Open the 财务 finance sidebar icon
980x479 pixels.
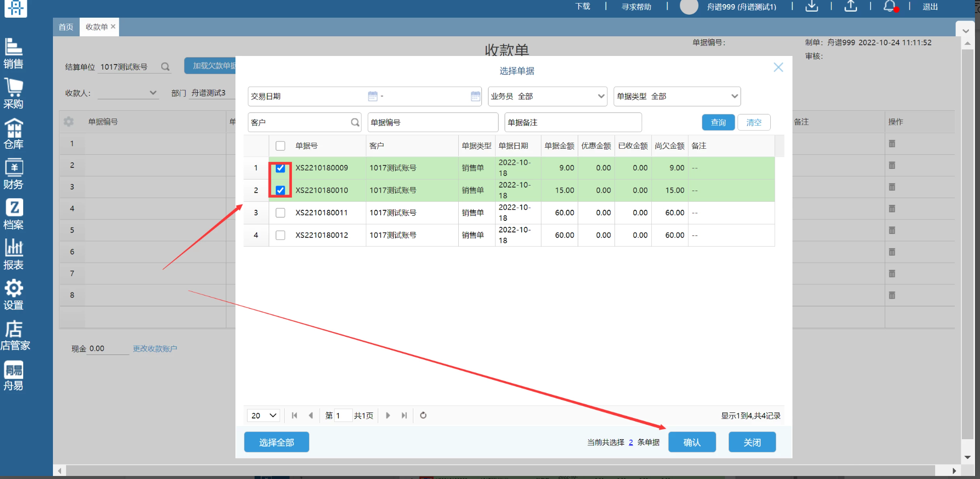[14, 174]
